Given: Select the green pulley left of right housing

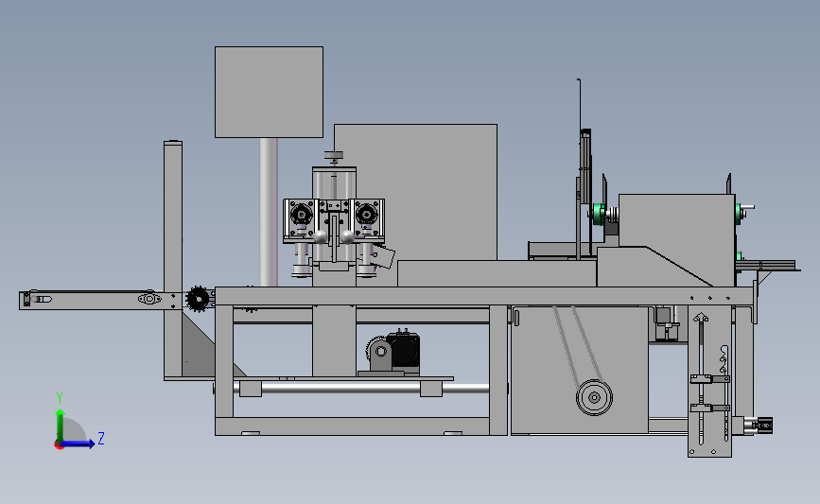Looking at the screenshot, I should click(x=599, y=215).
